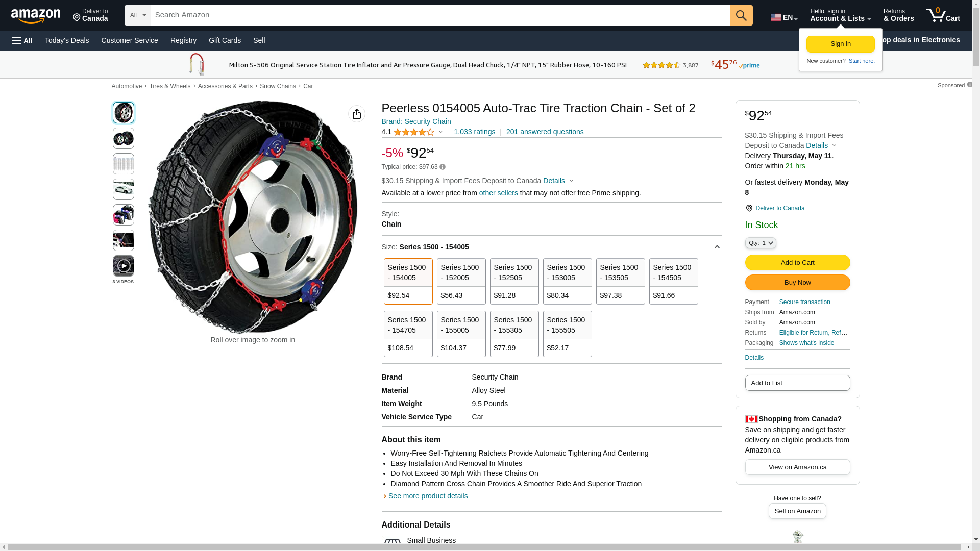This screenshot has height=551, width=980.
Task: Choose size Series 1500 - 154705
Action: pos(408,334)
